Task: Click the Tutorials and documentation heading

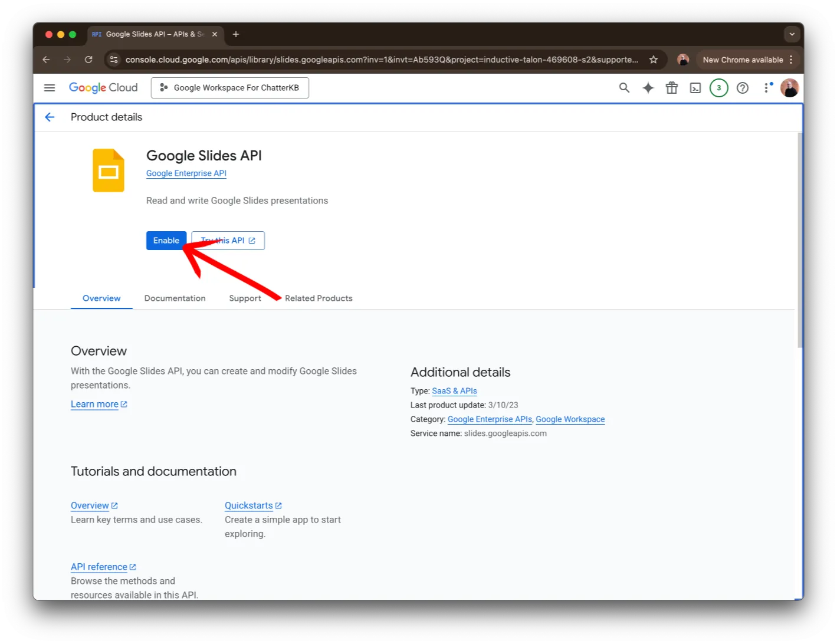Action: pos(153,471)
